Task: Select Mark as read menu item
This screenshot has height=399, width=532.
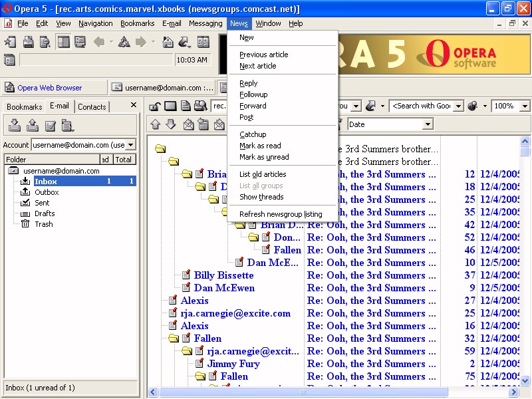Action: [x=260, y=146]
